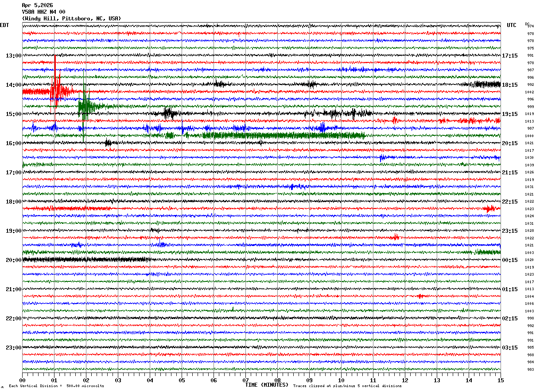Click the vertical division microvolts scale note
Image resolution: width=536 pixels, height=392 pixels.
[56, 386]
